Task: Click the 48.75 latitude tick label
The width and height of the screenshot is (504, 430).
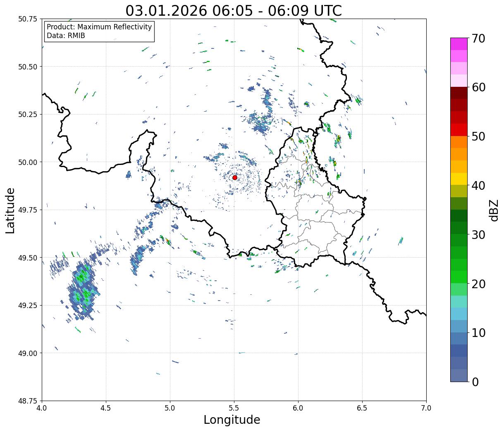Action: coord(27,401)
